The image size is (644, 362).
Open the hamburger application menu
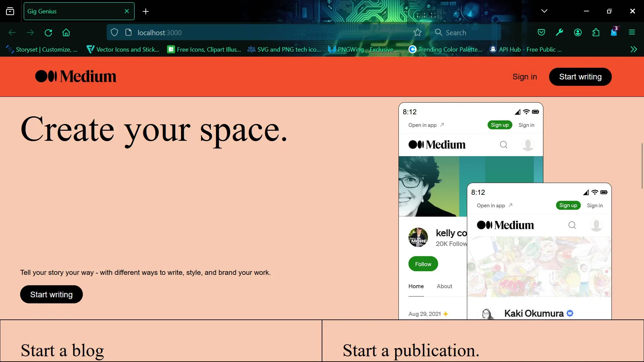click(x=632, y=33)
